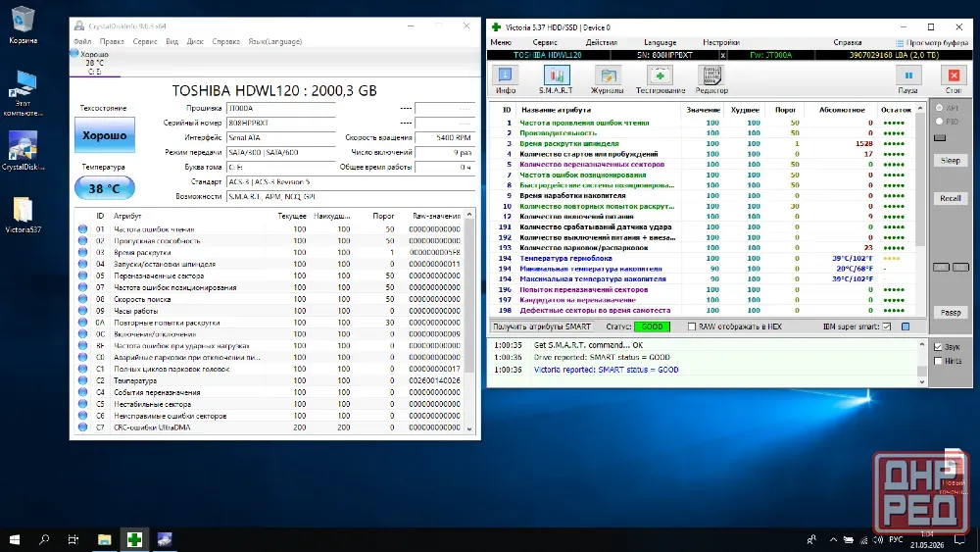Open the Инфо tab in Victoria
Image resolution: width=980 pixels, height=552 pixels.
tap(505, 79)
